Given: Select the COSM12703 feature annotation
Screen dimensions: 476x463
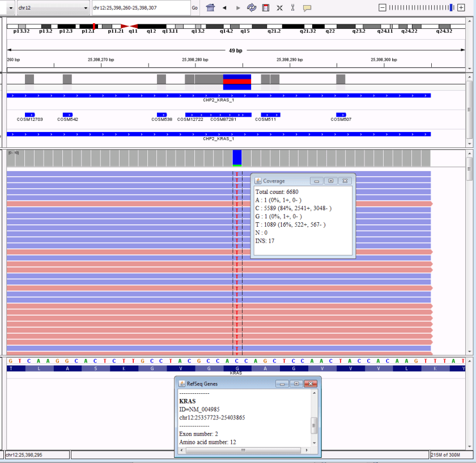Looking at the screenshot, I should [29, 115].
